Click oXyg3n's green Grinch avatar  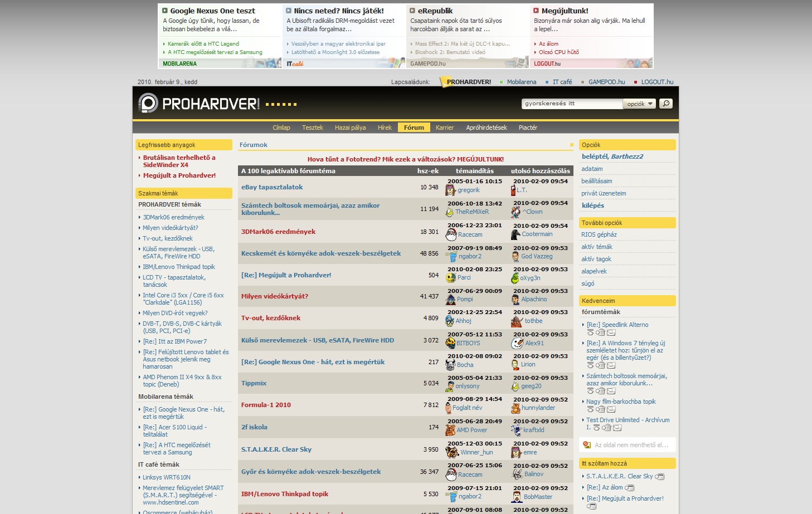[x=515, y=278]
